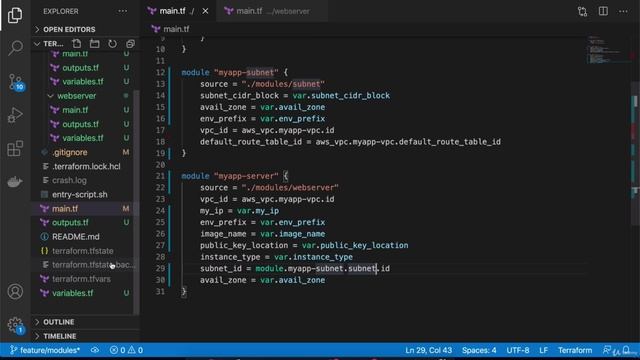The height and width of the screenshot is (360, 640).
Task: Open outputs.tf inside the webserver folder
Action: pos(80,124)
